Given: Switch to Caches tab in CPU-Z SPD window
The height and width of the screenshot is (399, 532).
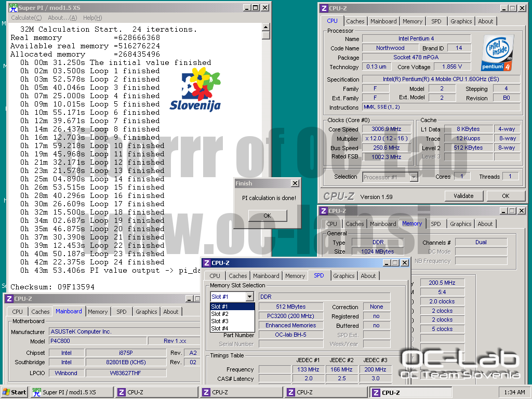Looking at the screenshot, I should (237, 276).
